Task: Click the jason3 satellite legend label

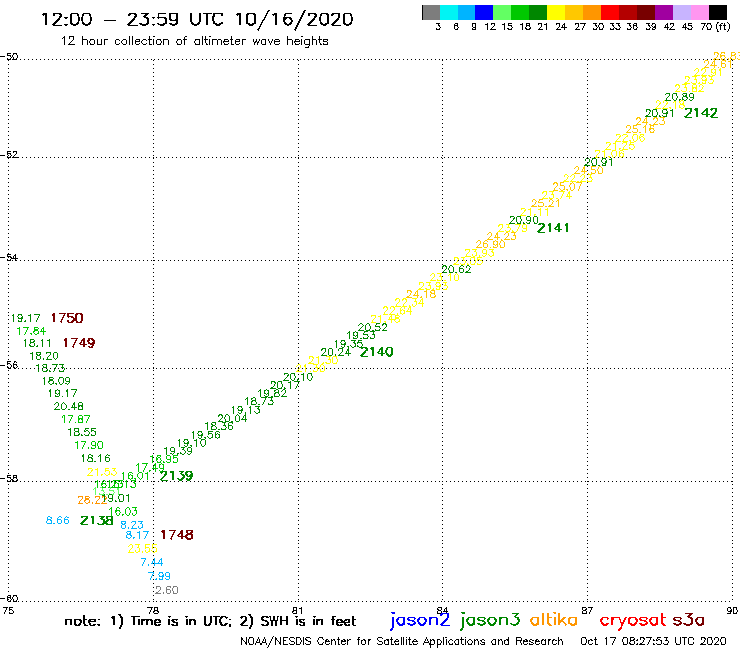Action: point(490,620)
